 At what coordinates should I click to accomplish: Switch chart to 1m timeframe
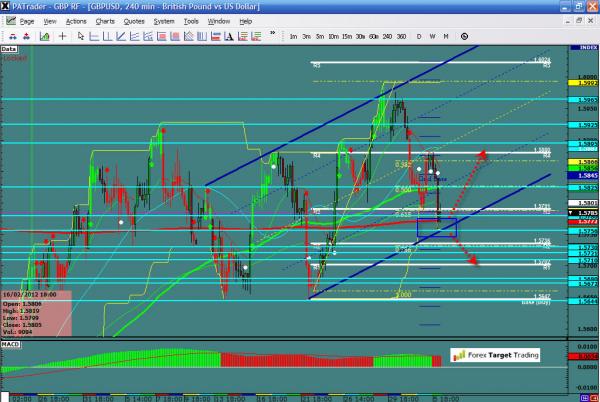click(x=293, y=37)
